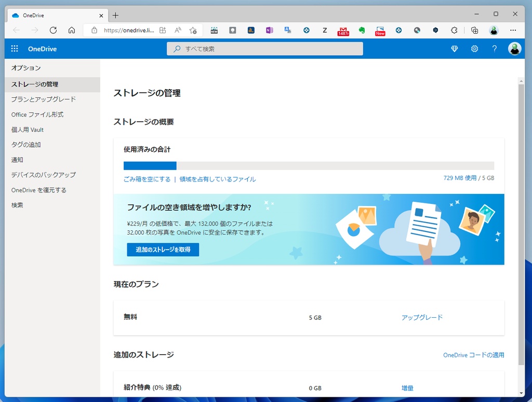Image resolution: width=532 pixels, height=402 pixels.
Task: Open the translate extension icon
Action: (x=288, y=30)
